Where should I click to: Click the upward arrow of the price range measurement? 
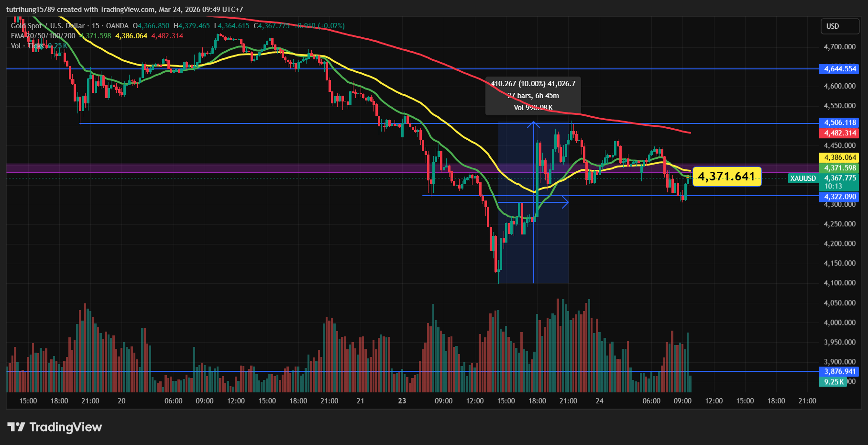pyautogui.click(x=534, y=125)
